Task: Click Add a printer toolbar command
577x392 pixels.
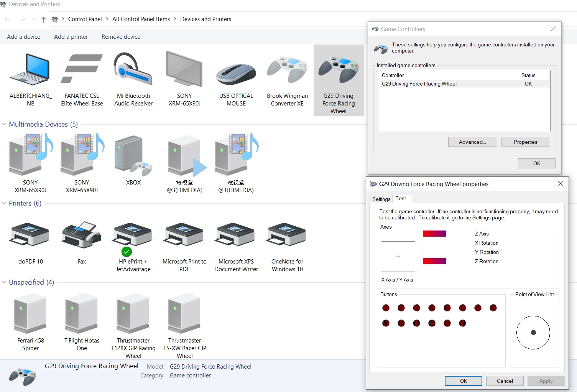Action: 71,37
